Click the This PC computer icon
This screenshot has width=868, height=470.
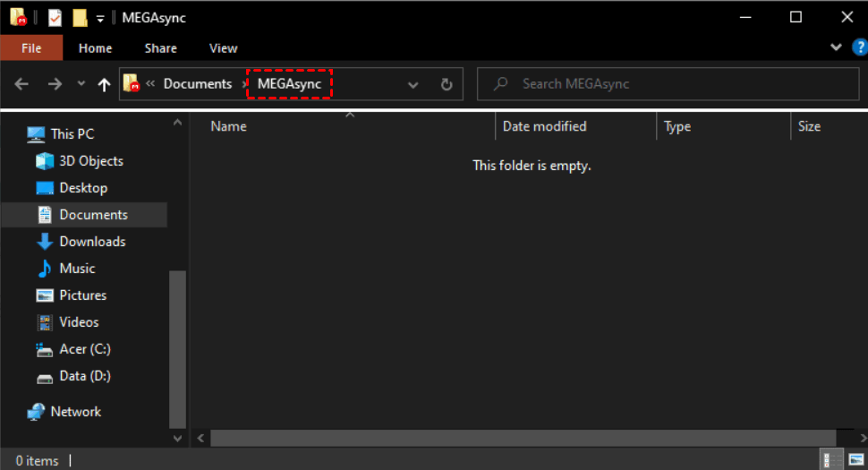pyautogui.click(x=36, y=134)
